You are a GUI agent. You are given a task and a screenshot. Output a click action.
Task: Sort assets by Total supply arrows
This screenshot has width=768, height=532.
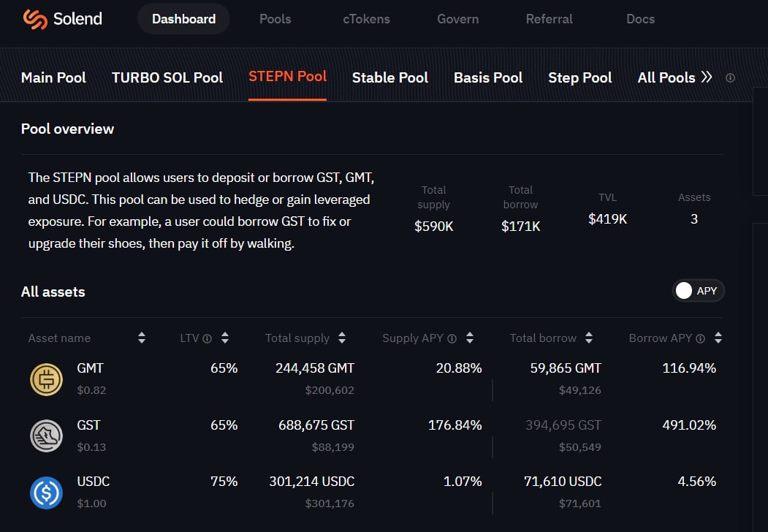coord(342,338)
